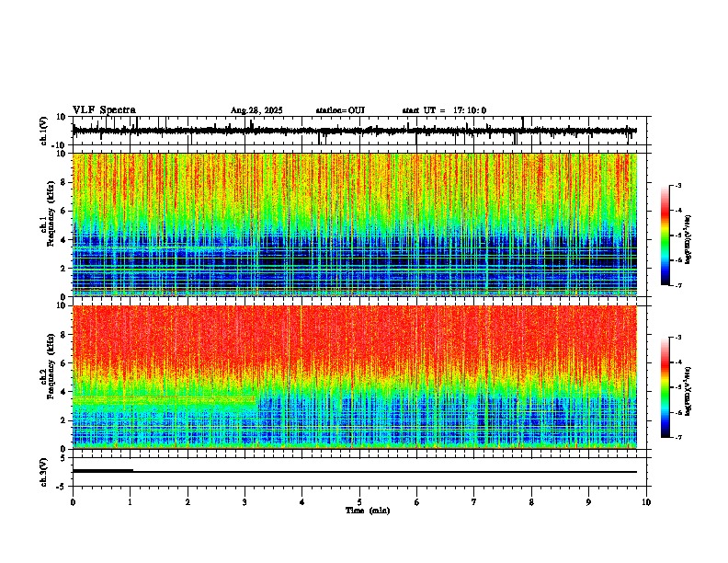This screenshot has height=563, width=728.
Task: Click the "6" kHz tick of ch.2 spectrogram
Action: click(x=63, y=363)
